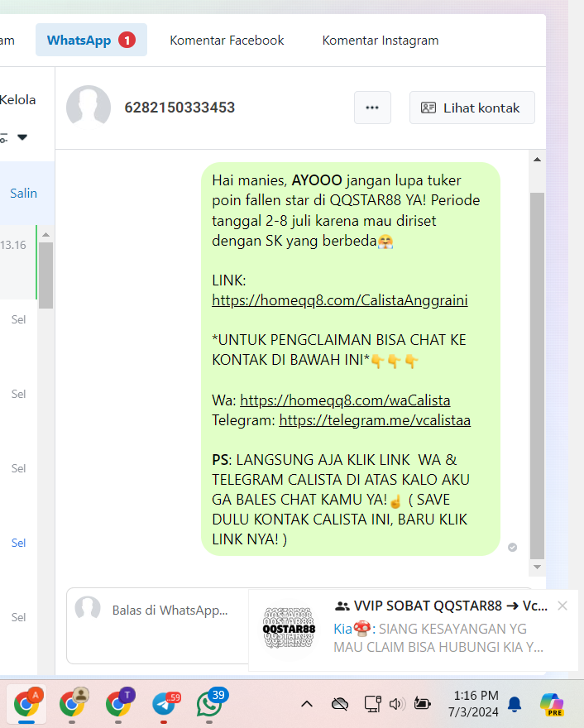Select contact number 6282150333453
The height and width of the screenshot is (728, 584).
[x=180, y=108]
